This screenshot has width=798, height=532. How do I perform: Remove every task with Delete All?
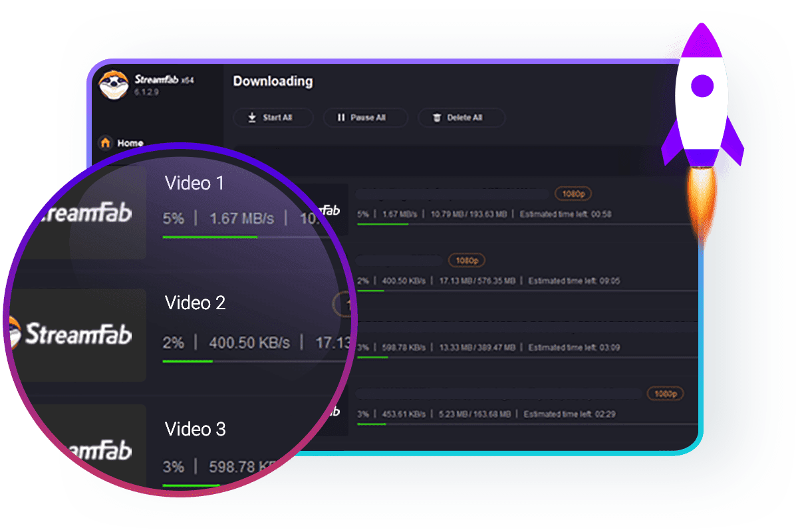pos(462,118)
